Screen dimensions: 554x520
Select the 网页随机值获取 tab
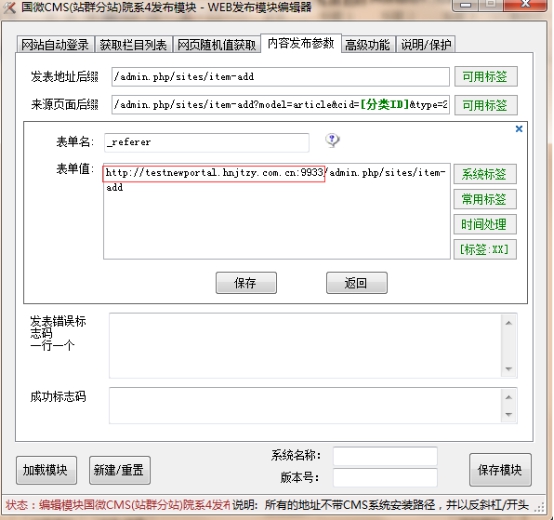click(216, 45)
